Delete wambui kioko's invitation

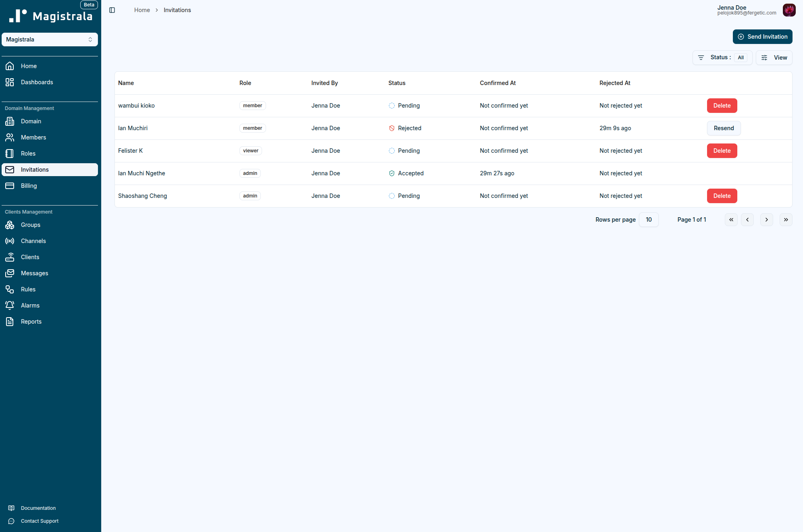point(722,106)
